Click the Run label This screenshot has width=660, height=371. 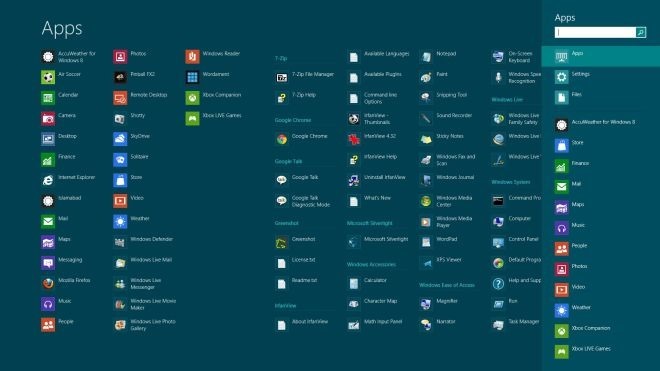[x=513, y=301]
